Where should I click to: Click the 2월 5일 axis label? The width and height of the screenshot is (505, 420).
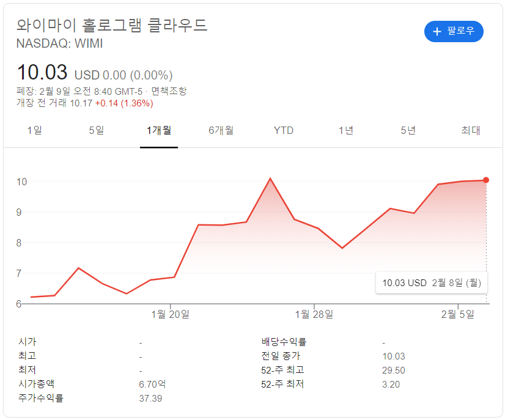[x=458, y=314]
